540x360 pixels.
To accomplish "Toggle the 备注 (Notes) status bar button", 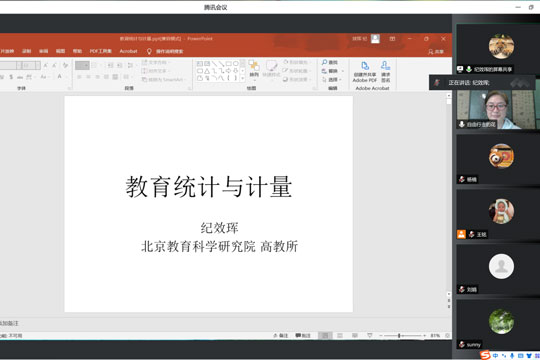I will click(281, 336).
